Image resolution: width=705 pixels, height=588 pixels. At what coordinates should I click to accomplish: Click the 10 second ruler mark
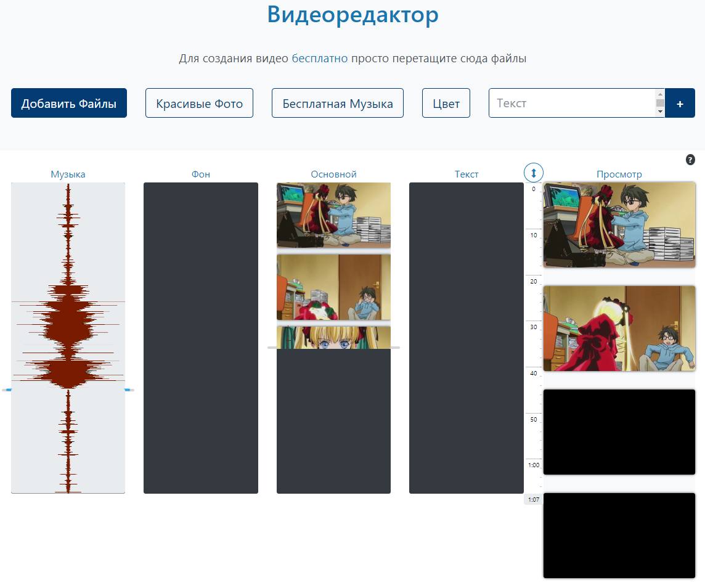coord(533,235)
